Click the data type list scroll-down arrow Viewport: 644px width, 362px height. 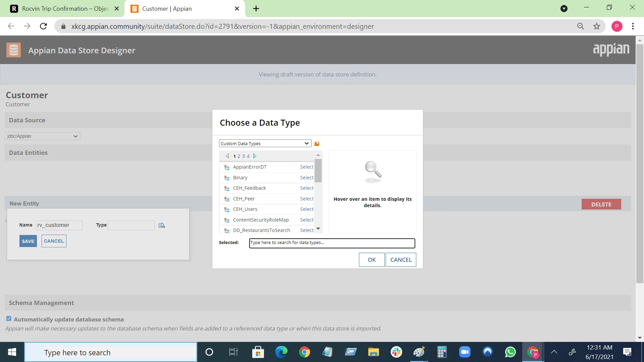click(318, 229)
